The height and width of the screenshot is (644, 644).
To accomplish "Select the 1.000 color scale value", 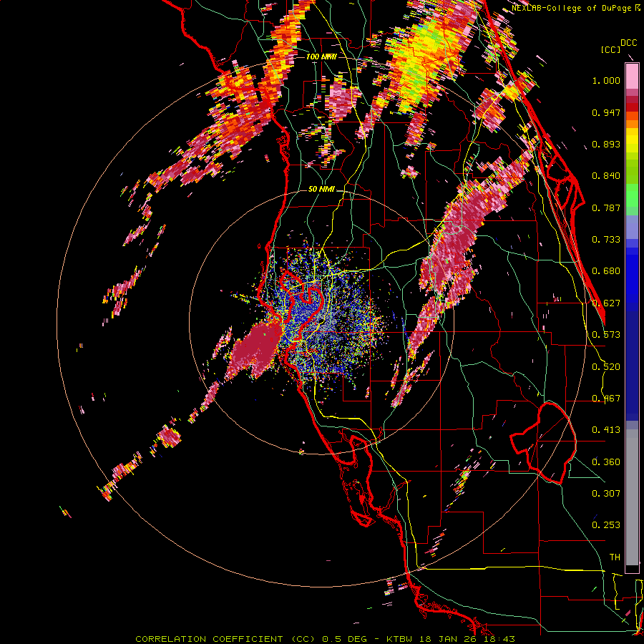I will (x=606, y=80).
